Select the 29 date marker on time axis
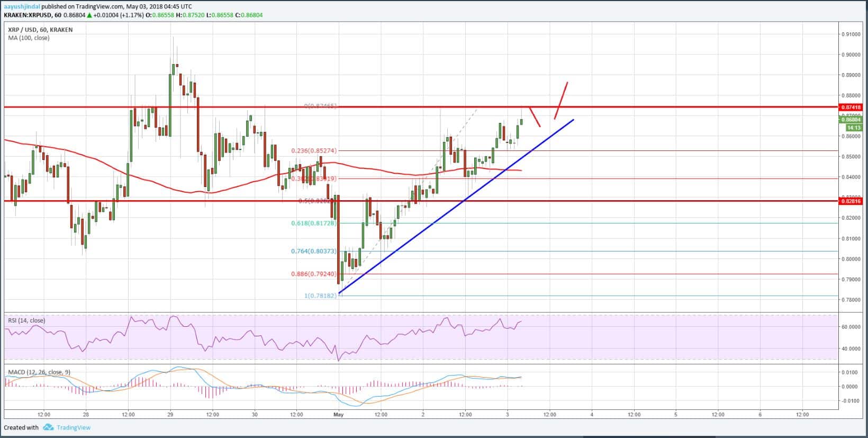The height and width of the screenshot is (438, 868). click(x=170, y=415)
